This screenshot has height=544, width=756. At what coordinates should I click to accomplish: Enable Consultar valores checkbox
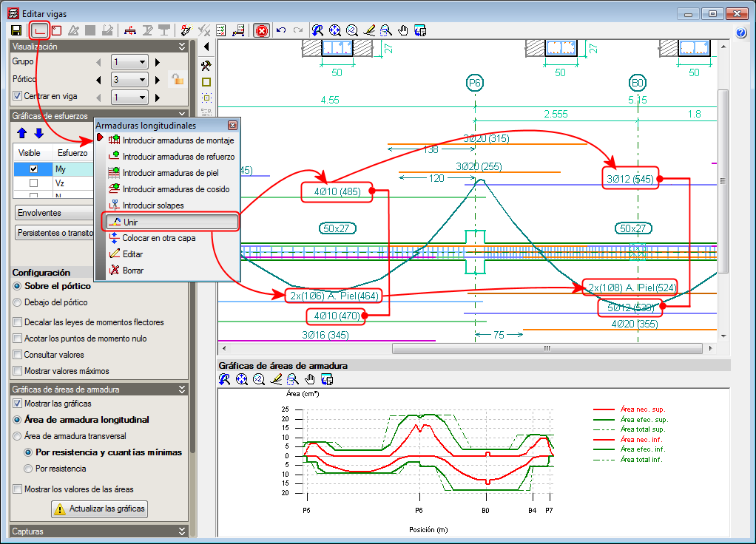pyautogui.click(x=18, y=355)
